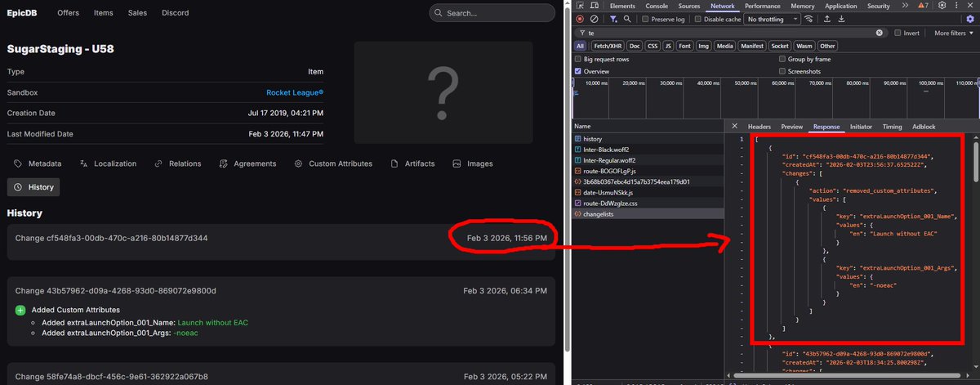
Task: Click the Agreements tab icon
Action: pyautogui.click(x=223, y=163)
